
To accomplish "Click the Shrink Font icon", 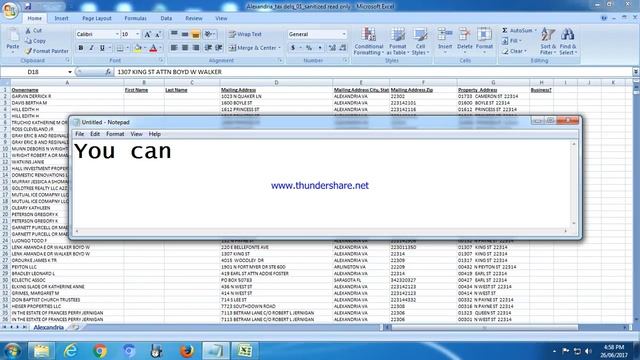I will (158, 34).
